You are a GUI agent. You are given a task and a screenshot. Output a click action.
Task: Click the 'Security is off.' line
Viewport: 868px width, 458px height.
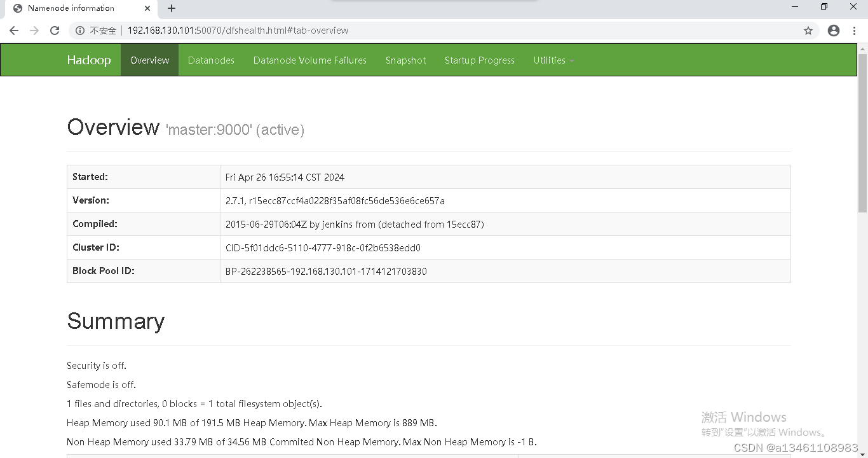97,366
